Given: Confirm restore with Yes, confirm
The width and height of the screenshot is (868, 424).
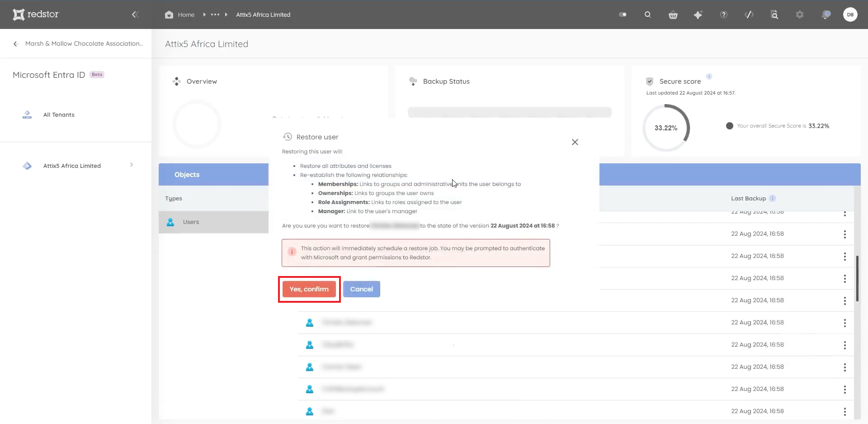Looking at the screenshot, I should coord(309,289).
